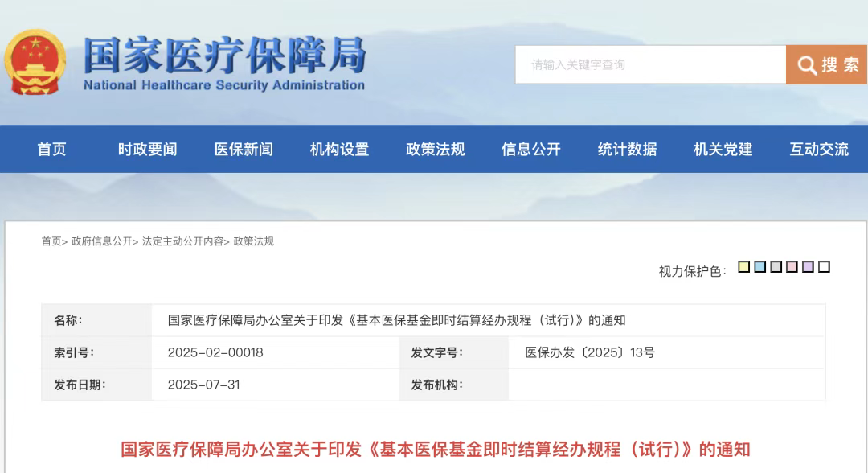The width and height of the screenshot is (868, 473).
Task: Select the gray eye-protection color swatch
Action: (776, 267)
